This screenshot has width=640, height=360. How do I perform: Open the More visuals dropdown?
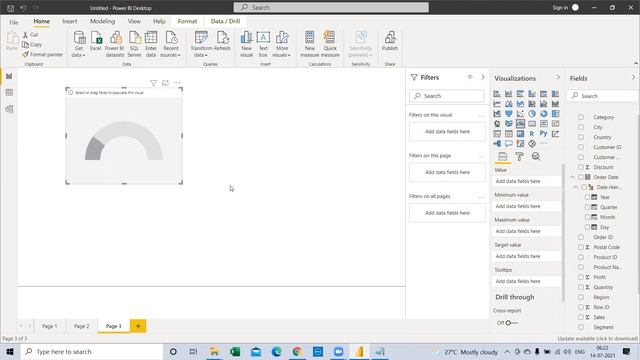pos(282,44)
